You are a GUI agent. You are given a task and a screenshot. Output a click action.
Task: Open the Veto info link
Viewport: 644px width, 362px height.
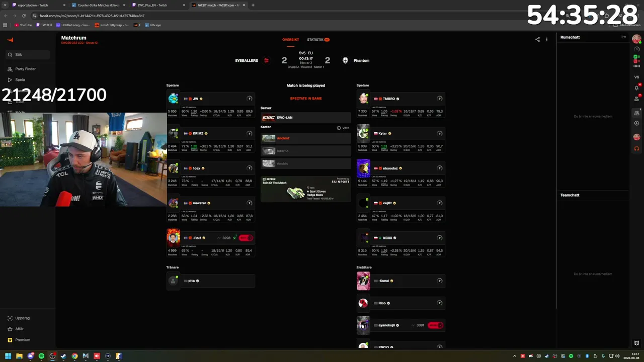pyautogui.click(x=343, y=128)
